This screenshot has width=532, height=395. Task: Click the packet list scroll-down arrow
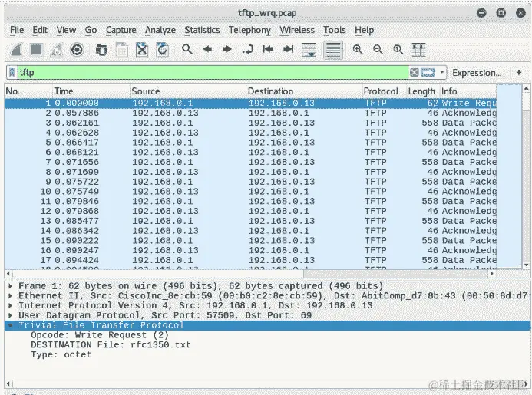tap(526, 265)
